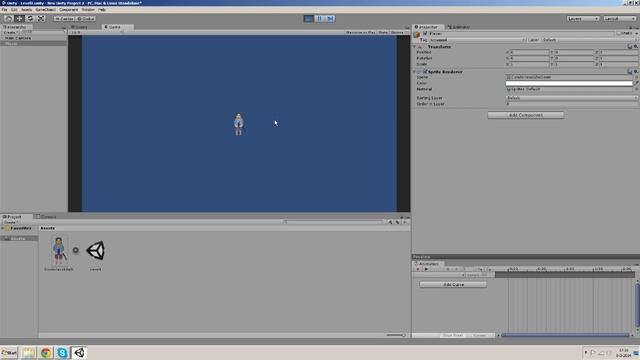The width and height of the screenshot is (640, 360).
Task: Click the Pause button in the toolbar
Action: pyautogui.click(x=319, y=18)
